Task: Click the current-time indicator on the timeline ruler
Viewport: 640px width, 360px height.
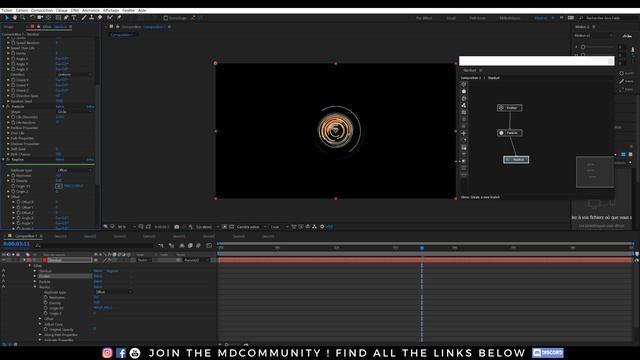Action: pos(422,248)
